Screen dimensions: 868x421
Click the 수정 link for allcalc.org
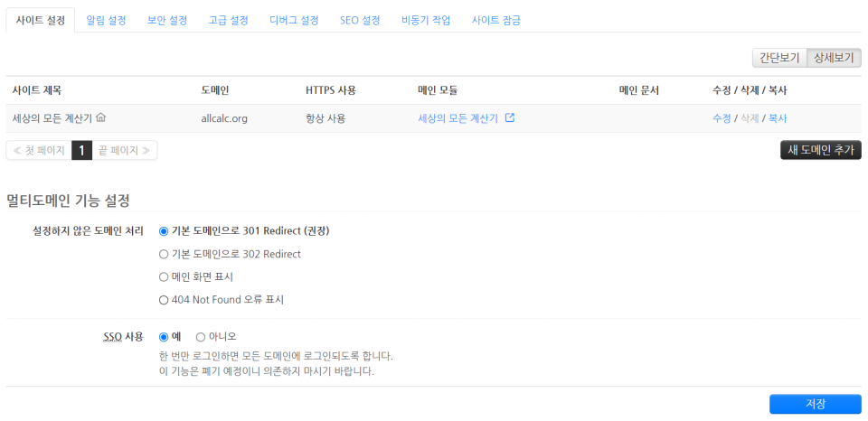coord(722,117)
